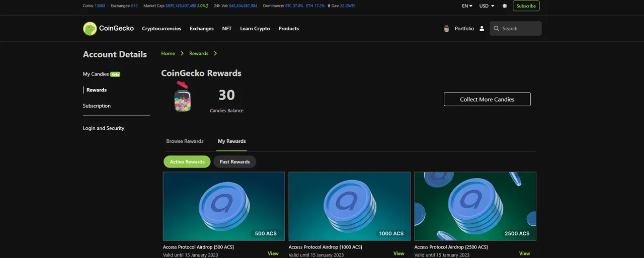This screenshot has height=258, width=644.
Task: Open the NFT menu
Action: [x=227, y=29]
